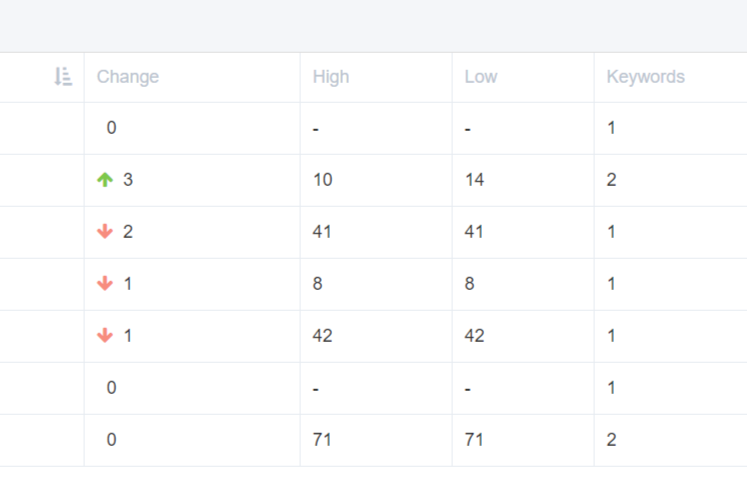Click the Keywords value 2 in the High 10 row
The width and height of the screenshot is (747, 498).
(x=611, y=180)
